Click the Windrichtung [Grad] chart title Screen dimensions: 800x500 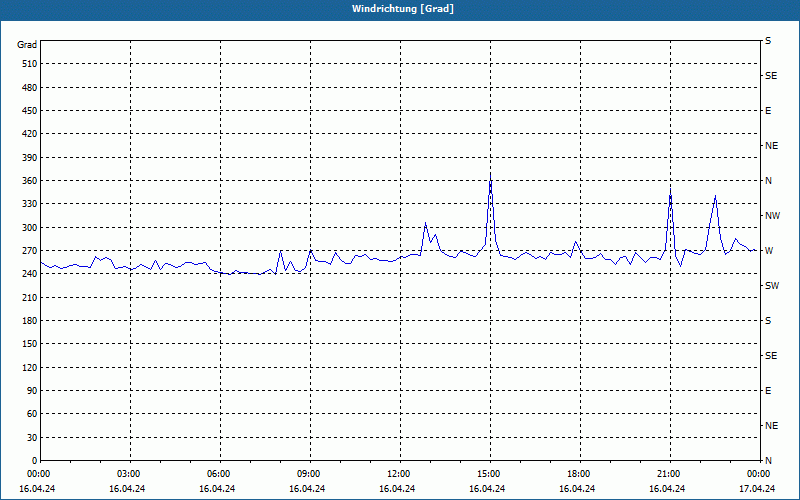(x=403, y=9)
